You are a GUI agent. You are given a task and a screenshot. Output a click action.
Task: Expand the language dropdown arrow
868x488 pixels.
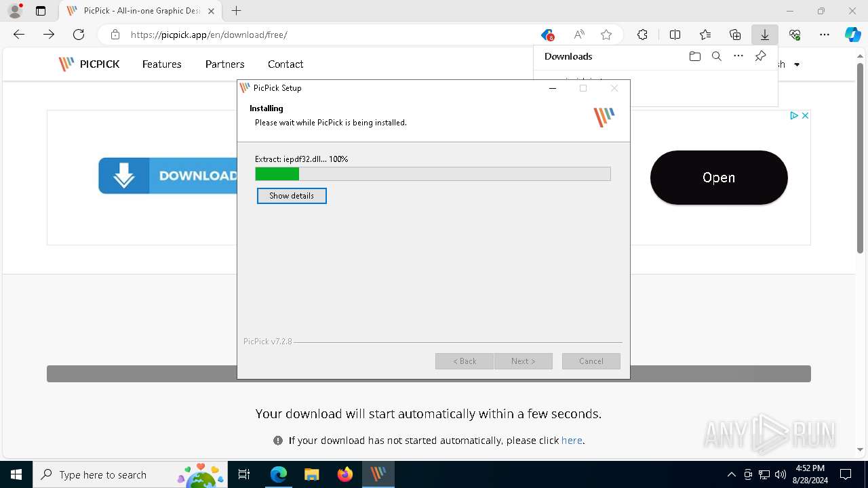tap(797, 65)
